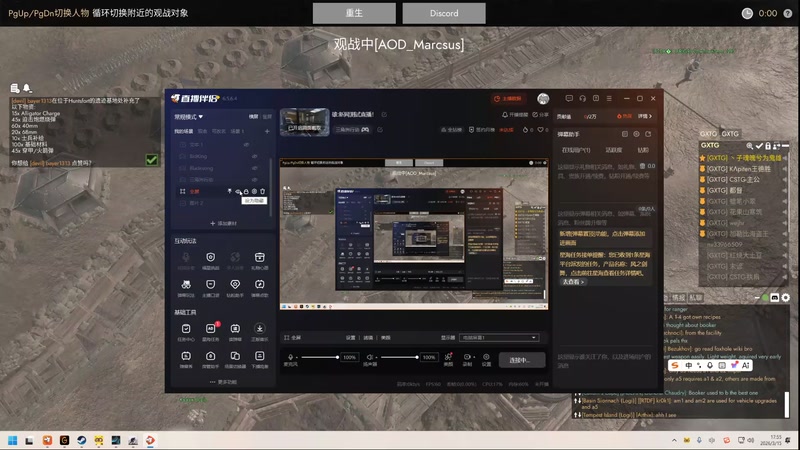
Task: Click the streaming companion icon in the taskbar
Action: (x=150, y=440)
